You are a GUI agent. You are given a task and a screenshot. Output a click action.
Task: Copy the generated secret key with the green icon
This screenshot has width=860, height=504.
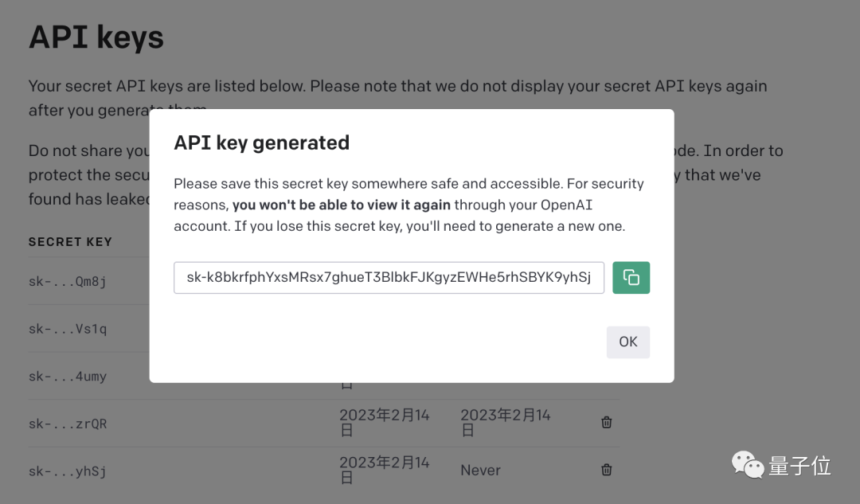click(x=631, y=278)
